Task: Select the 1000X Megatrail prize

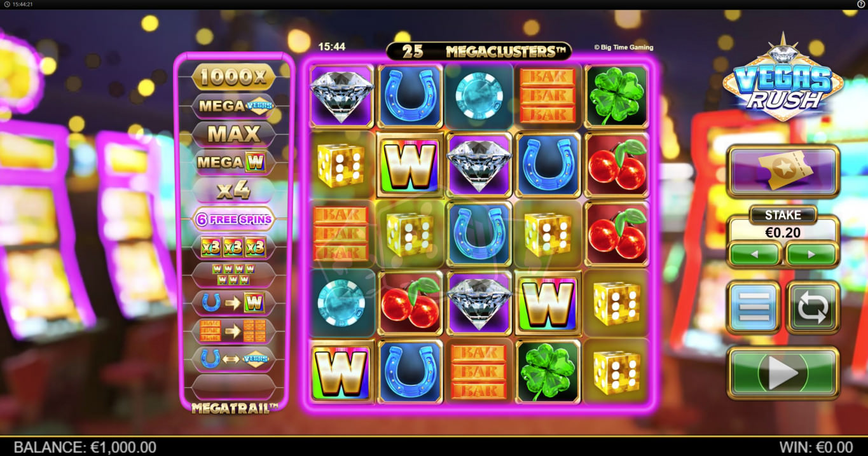Action: point(234,78)
